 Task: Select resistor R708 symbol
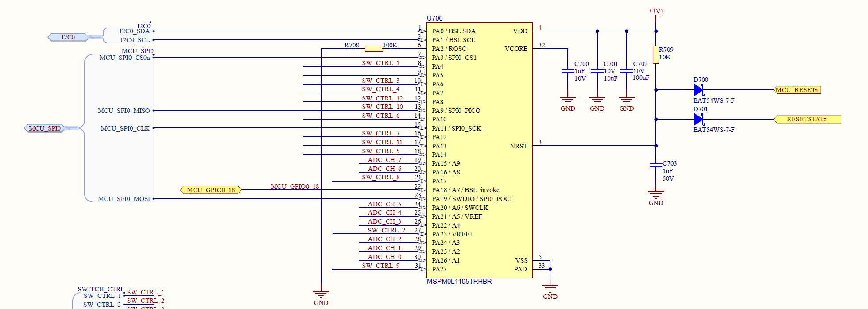click(x=374, y=49)
